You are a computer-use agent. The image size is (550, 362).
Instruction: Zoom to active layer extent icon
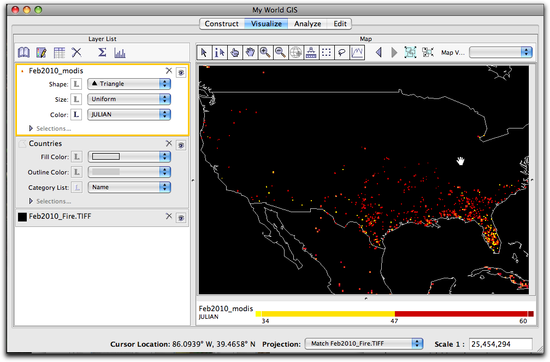click(428, 52)
